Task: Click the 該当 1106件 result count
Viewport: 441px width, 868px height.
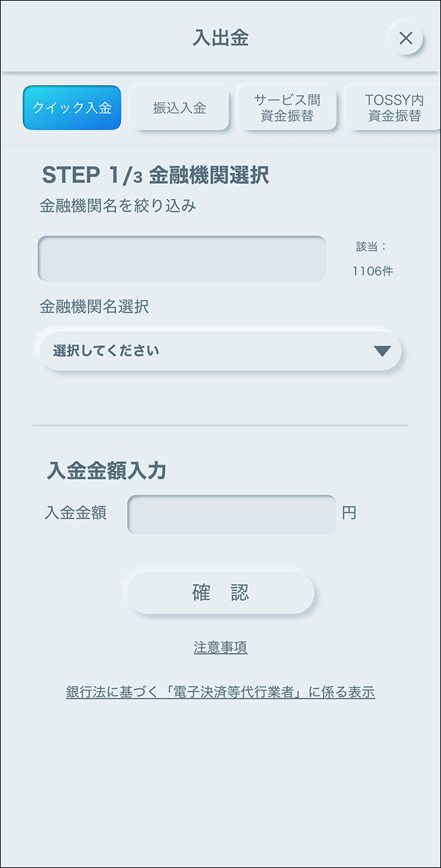Action: 372,259
